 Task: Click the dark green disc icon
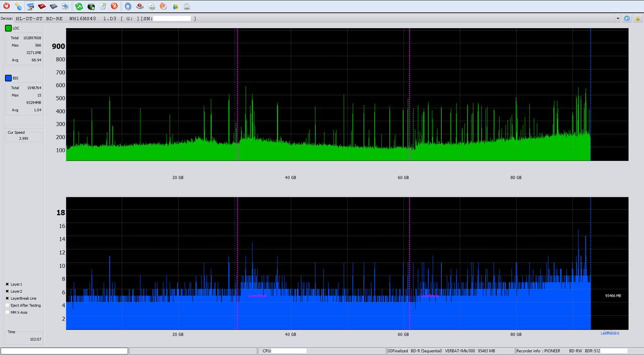(x=91, y=6)
